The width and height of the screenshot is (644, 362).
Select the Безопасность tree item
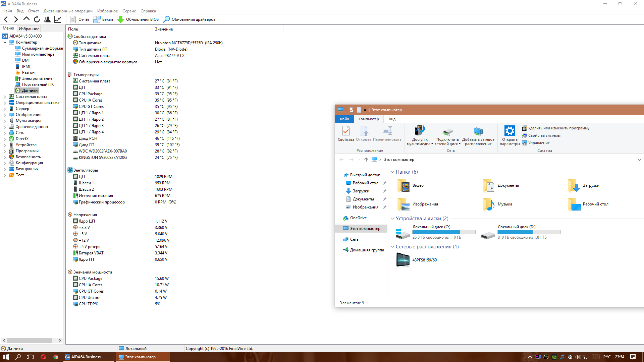click(x=25, y=157)
